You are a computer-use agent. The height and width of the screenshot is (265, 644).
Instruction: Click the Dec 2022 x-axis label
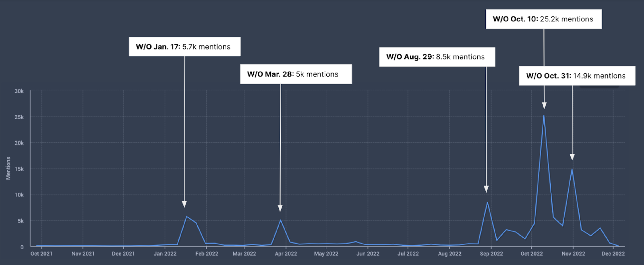point(613,254)
